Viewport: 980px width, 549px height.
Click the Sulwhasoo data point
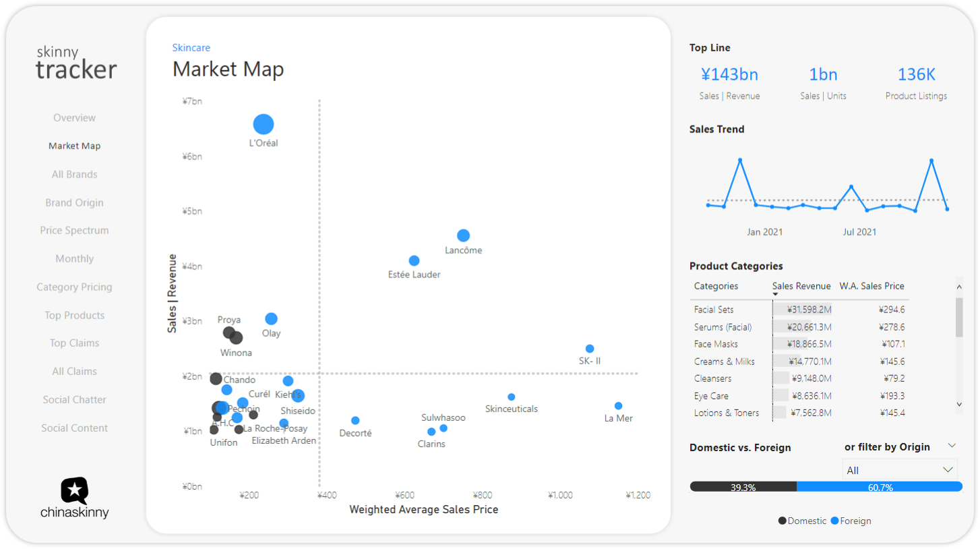[x=443, y=428]
